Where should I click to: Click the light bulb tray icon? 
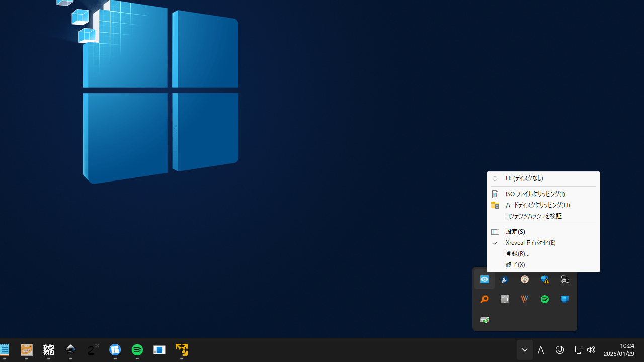(x=525, y=279)
